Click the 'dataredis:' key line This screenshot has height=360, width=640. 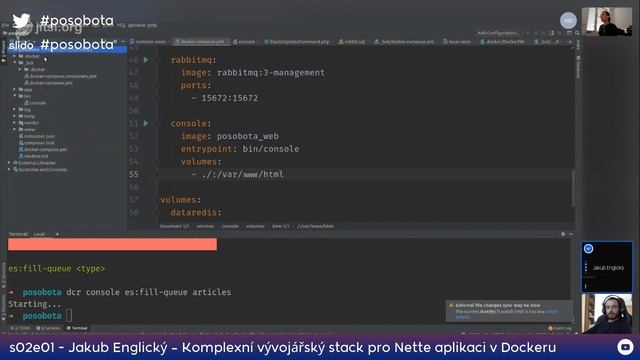point(196,213)
